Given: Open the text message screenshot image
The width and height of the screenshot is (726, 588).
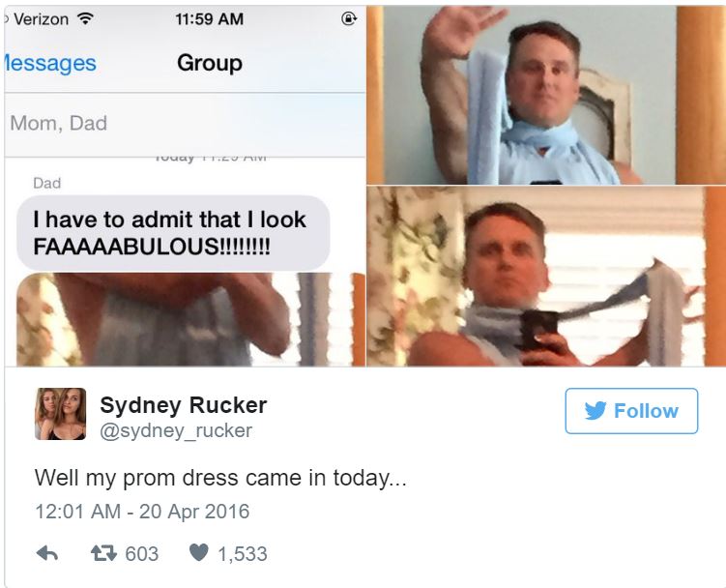Looking at the screenshot, I should click(186, 186).
